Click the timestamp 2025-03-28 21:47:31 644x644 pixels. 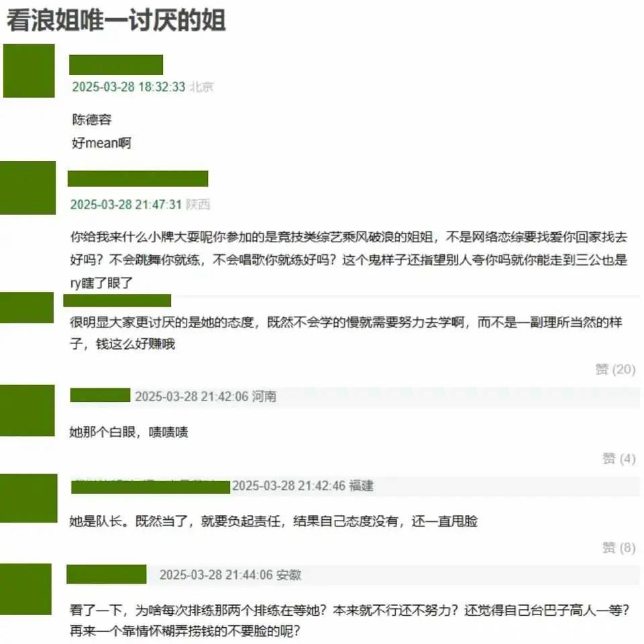click(x=126, y=204)
